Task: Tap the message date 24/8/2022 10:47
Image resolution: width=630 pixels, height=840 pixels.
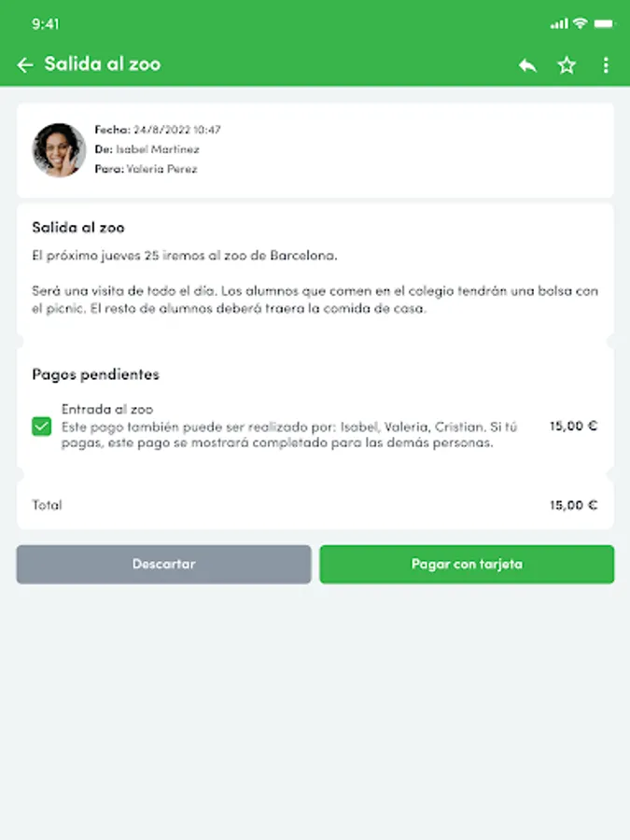Action: pos(176,130)
